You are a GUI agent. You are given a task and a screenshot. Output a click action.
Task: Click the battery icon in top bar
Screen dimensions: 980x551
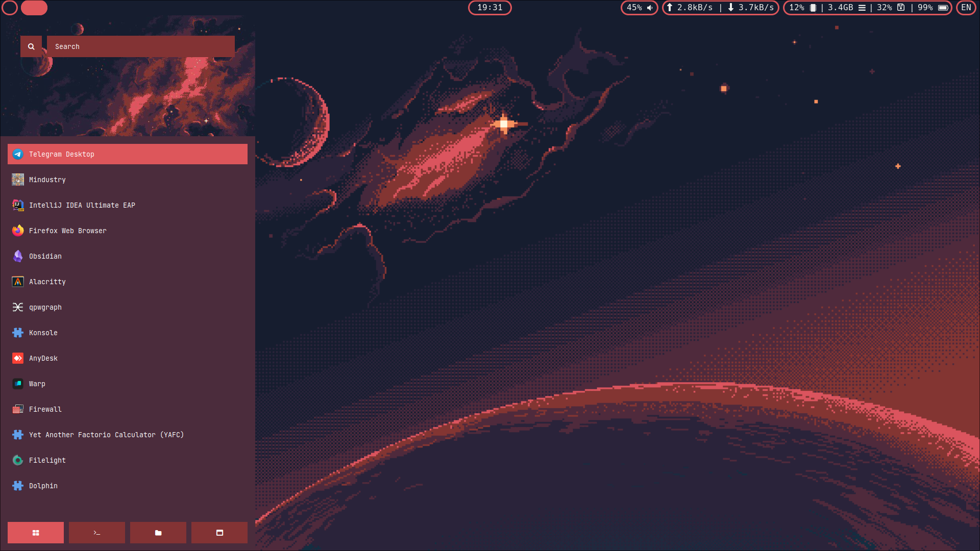[x=943, y=8]
